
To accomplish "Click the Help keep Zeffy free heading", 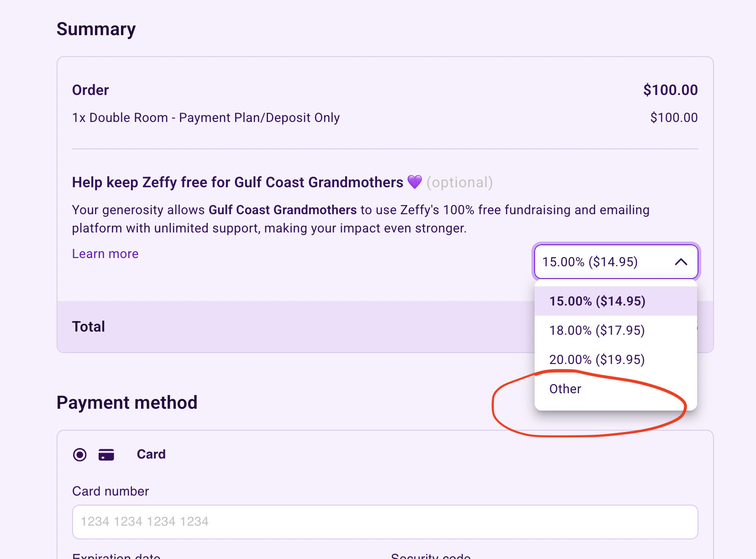I will point(237,182).
